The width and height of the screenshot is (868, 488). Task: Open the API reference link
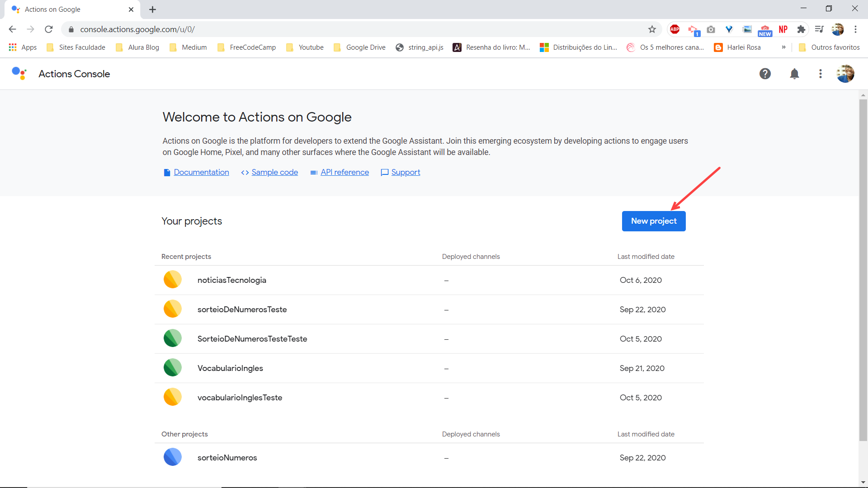(x=344, y=172)
